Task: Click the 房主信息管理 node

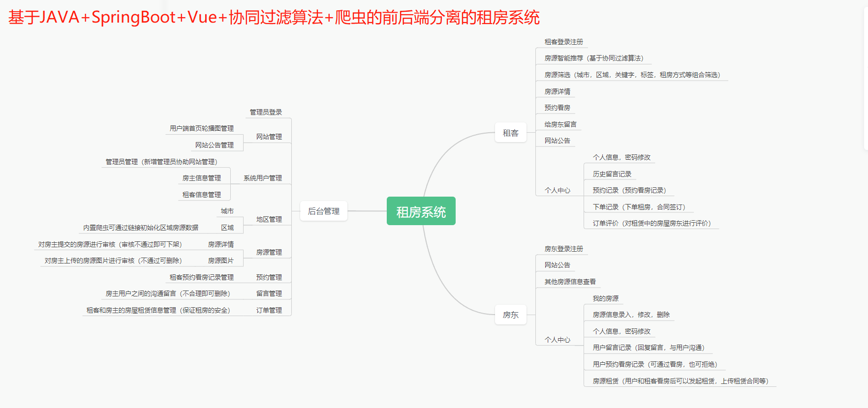Action: (202, 178)
